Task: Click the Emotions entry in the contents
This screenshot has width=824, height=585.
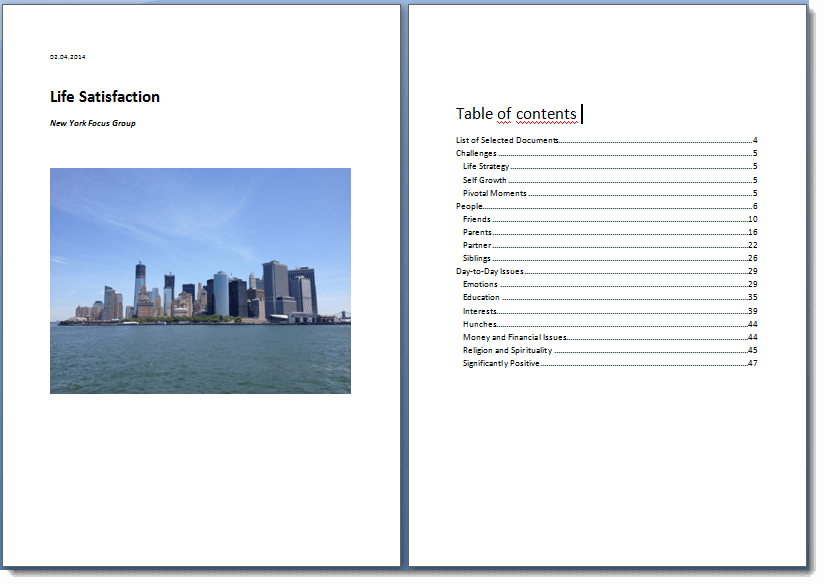Action: [x=480, y=284]
